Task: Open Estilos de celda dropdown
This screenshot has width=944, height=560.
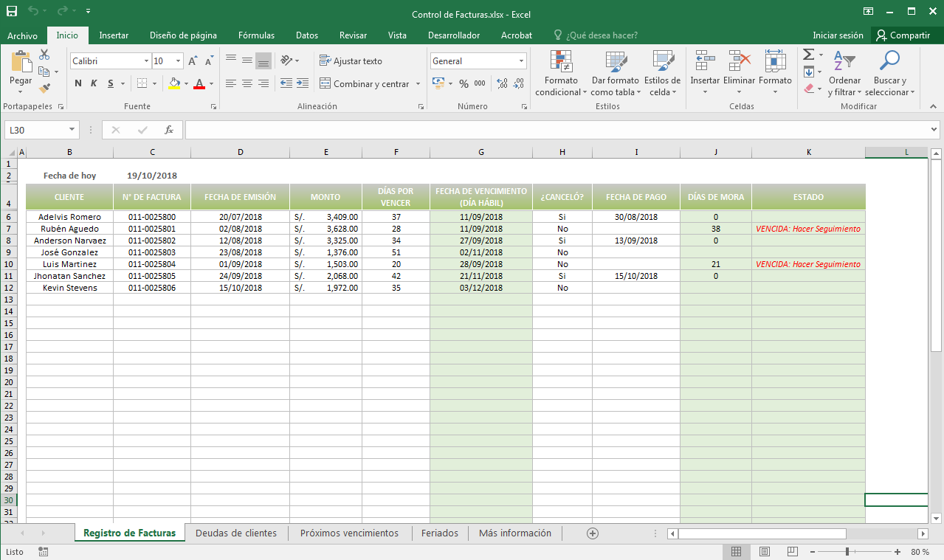Action: 662,73
